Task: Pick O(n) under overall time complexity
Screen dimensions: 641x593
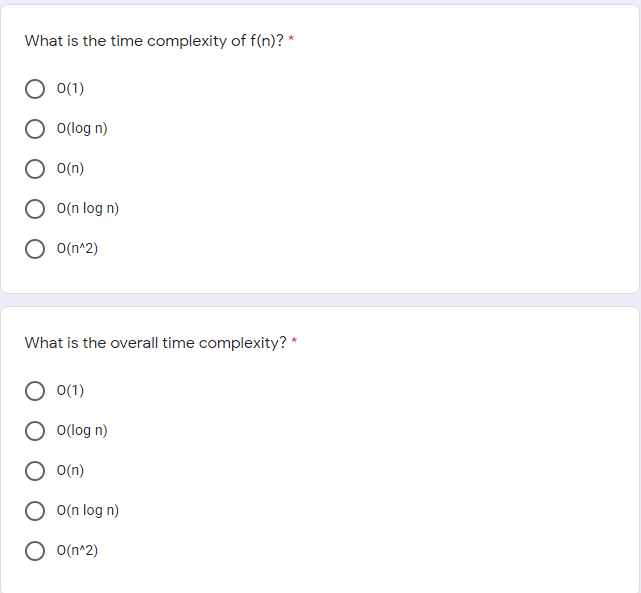Action: 35,471
